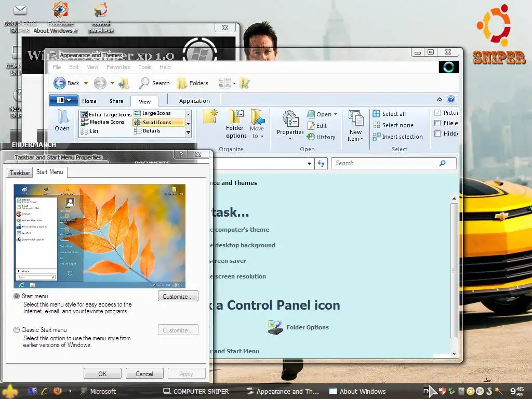
Task: Expand the layout gallery more arrow
Action: click(x=188, y=132)
